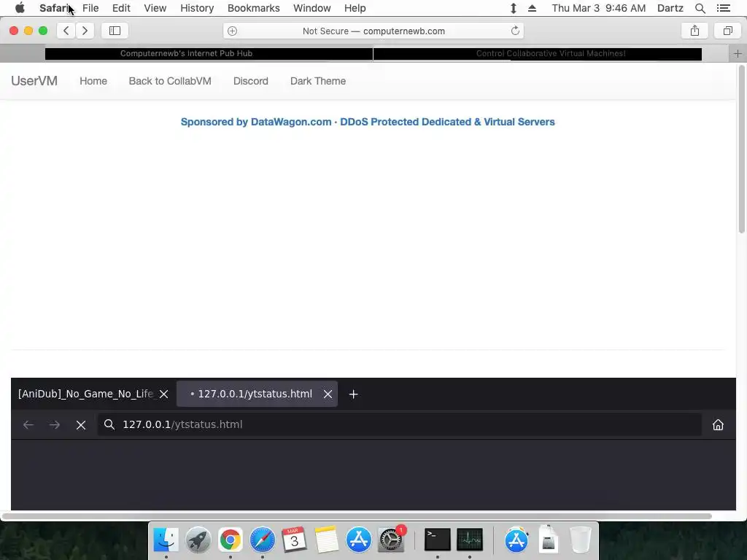
Task: Open a new tab in VM browser
Action: [353, 394]
